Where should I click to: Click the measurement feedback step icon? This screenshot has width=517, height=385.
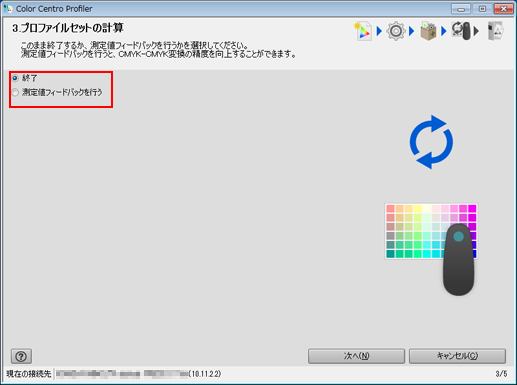461,31
